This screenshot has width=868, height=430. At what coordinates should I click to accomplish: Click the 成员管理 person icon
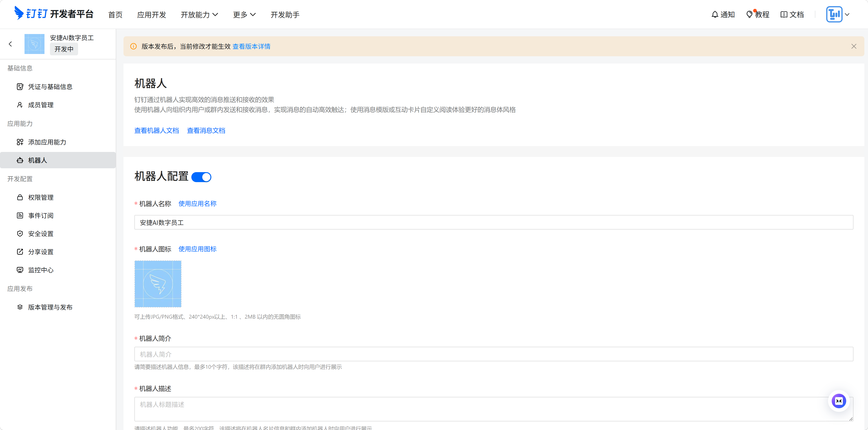[x=20, y=105]
